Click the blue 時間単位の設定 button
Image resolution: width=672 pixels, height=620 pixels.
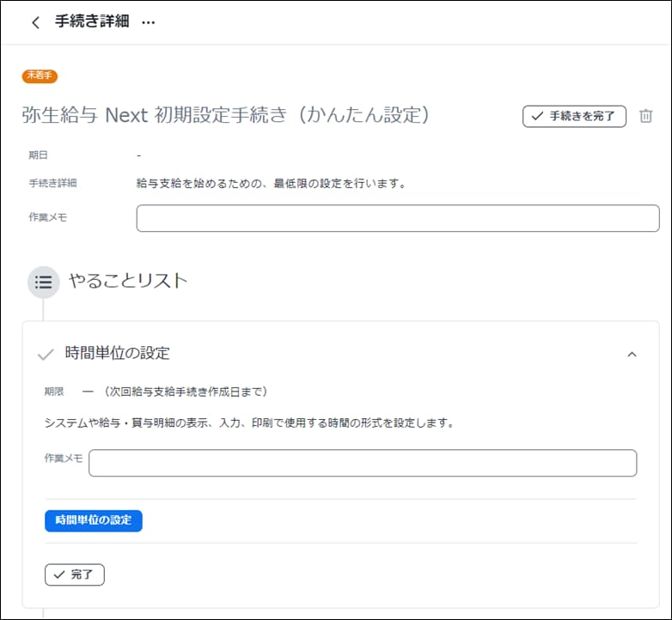point(94,520)
